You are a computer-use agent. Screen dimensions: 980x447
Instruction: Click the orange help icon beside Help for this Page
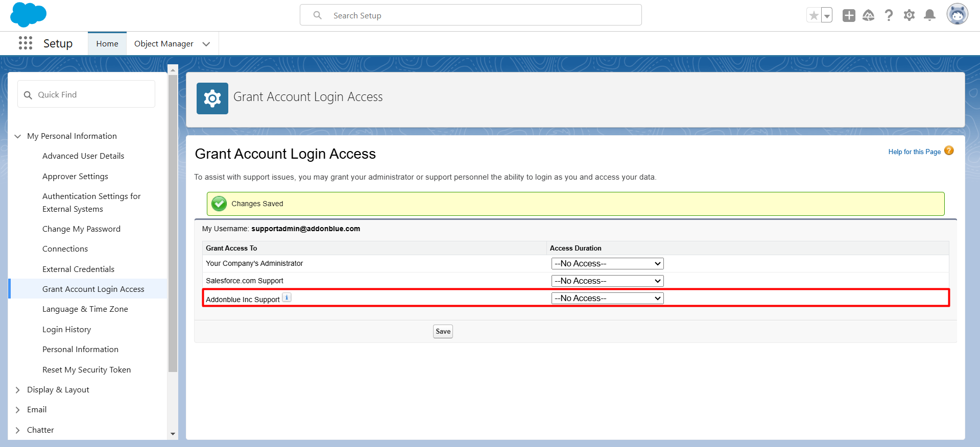tap(949, 151)
